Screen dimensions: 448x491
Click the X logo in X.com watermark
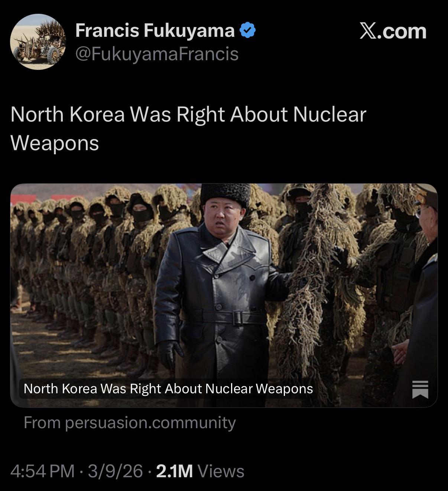pos(367,31)
